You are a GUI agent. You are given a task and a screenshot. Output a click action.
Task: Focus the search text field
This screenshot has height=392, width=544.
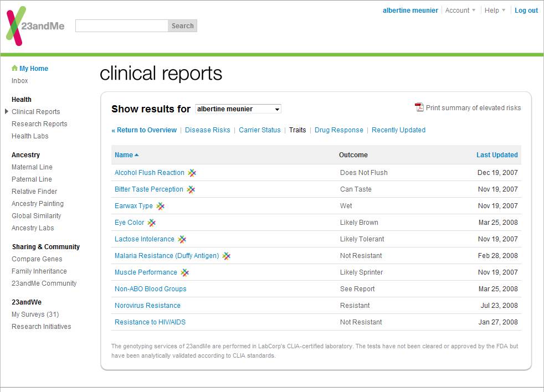point(122,25)
